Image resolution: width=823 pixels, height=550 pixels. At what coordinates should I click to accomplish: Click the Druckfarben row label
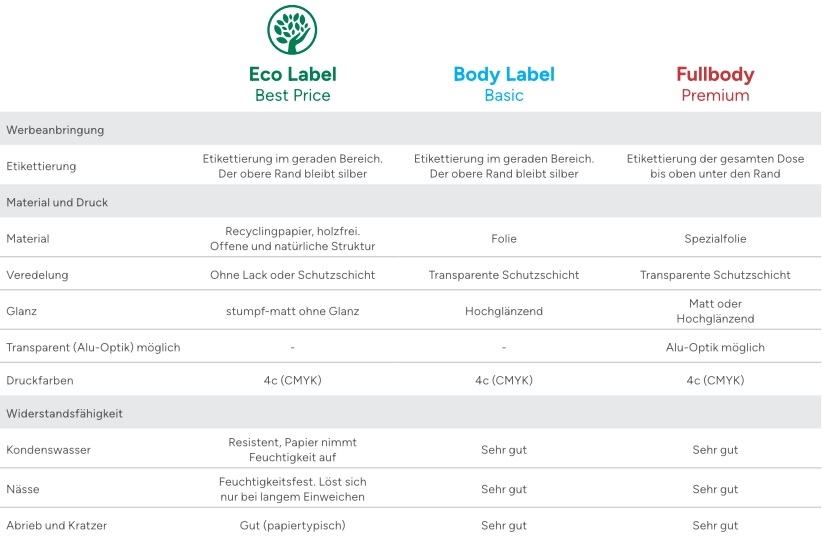[39, 380]
